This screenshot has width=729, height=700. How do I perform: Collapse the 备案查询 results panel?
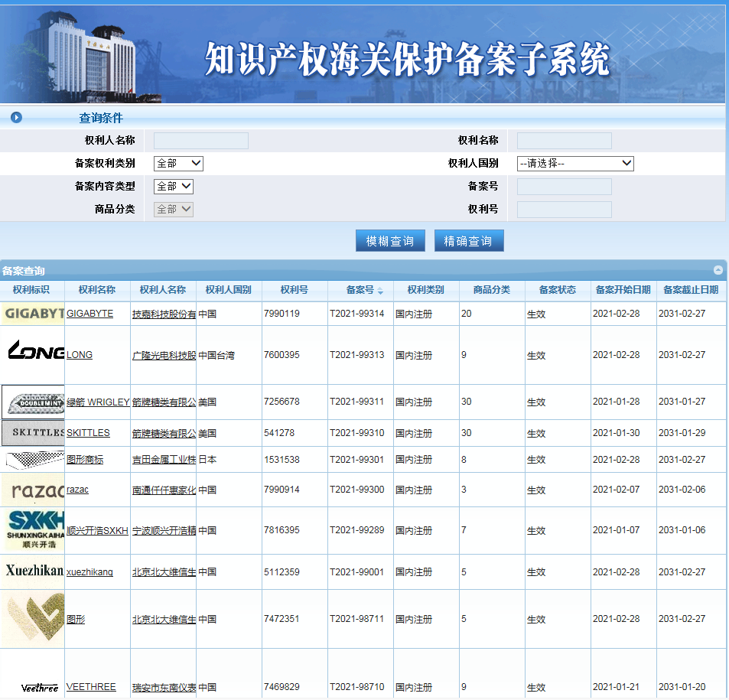coord(718,270)
